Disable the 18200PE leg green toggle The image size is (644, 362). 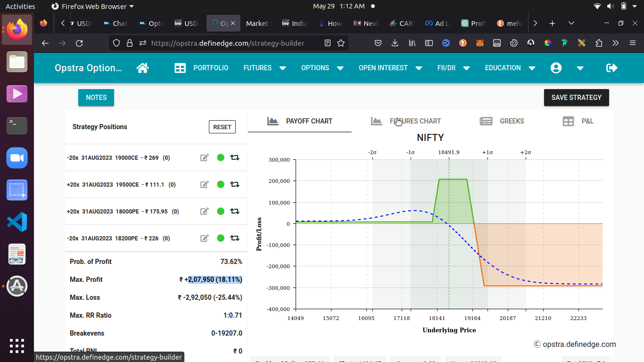coord(221,239)
